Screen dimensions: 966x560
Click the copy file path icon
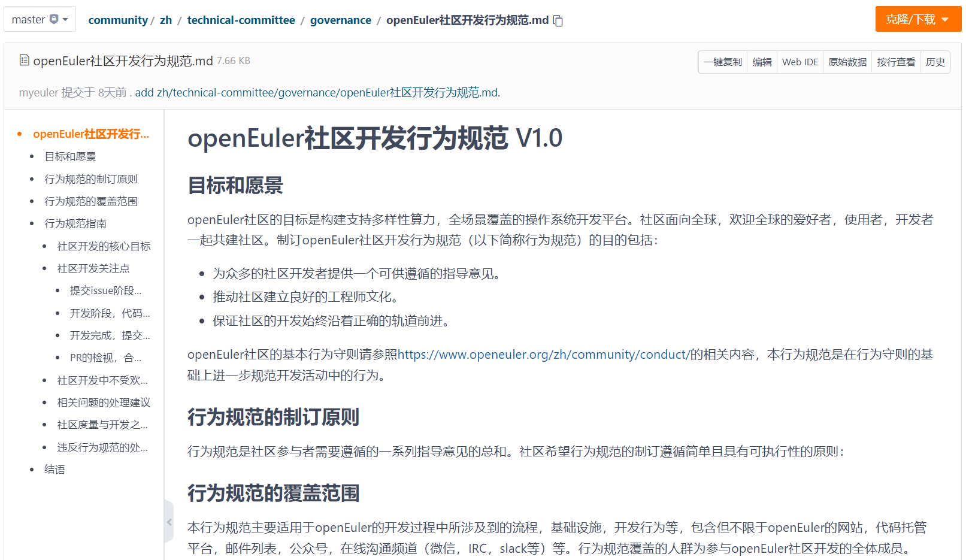click(x=558, y=21)
